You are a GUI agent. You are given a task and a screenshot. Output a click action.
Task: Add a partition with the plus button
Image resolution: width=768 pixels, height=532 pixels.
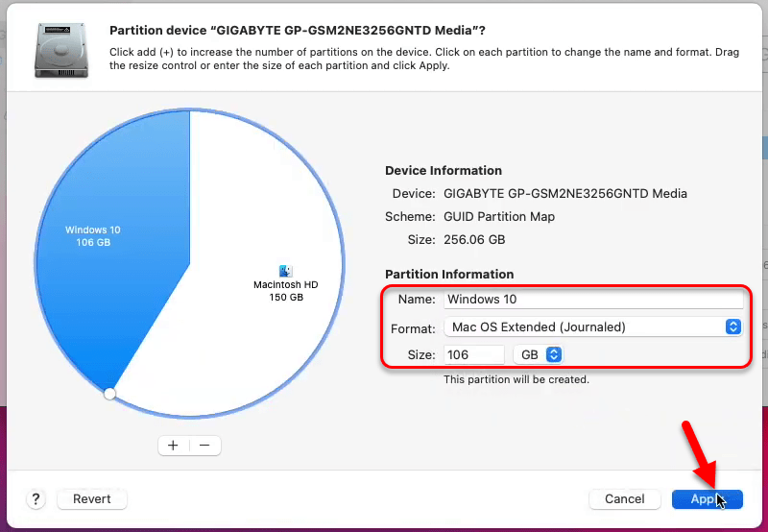[173, 446]
